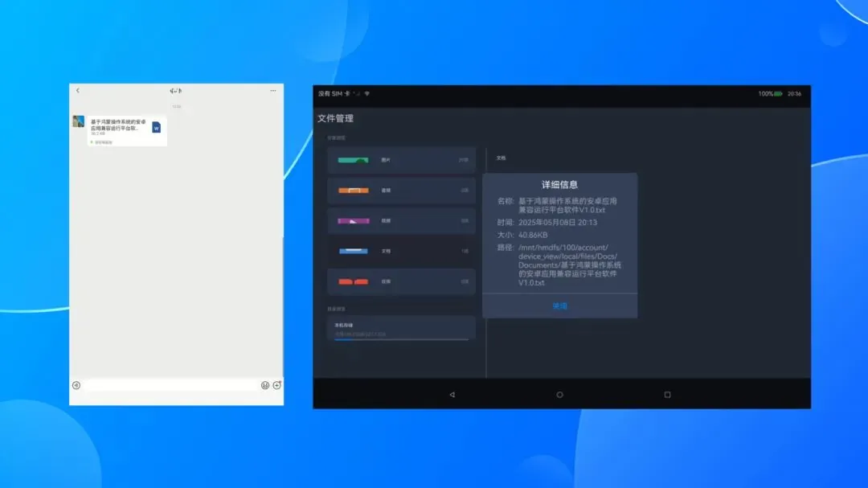The height and width of the screenshot is (488, 868).
Task: Tap the recent apps square in navigation bar
Action: (x=667, y=395)
